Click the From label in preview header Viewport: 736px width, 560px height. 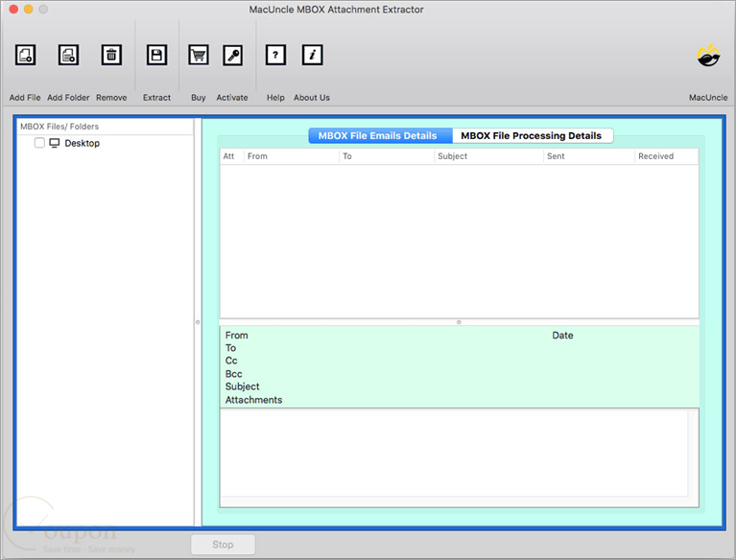click(x=237, y=336)
